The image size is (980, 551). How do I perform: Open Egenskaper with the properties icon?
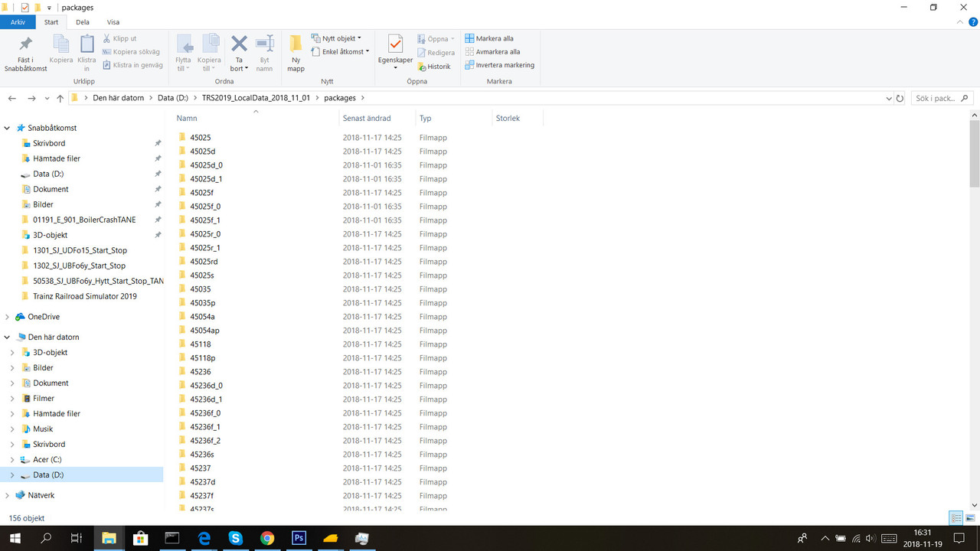(394, 47)
